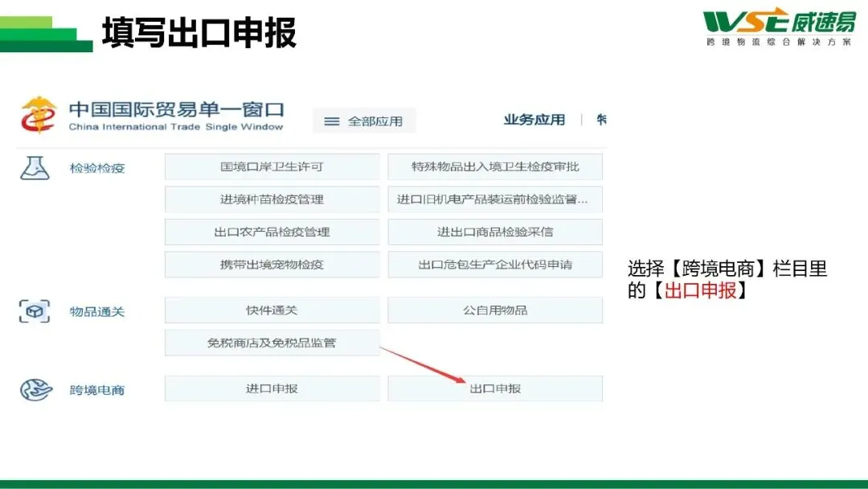The height and width of the screenshot is (489, 868).
Task: Click the 检验检疫 flask icon
Action: point(35,168)
